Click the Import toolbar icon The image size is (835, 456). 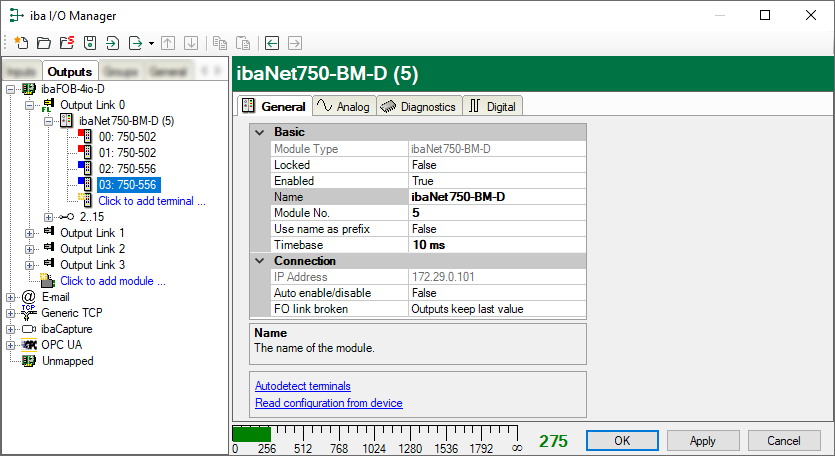112,43
